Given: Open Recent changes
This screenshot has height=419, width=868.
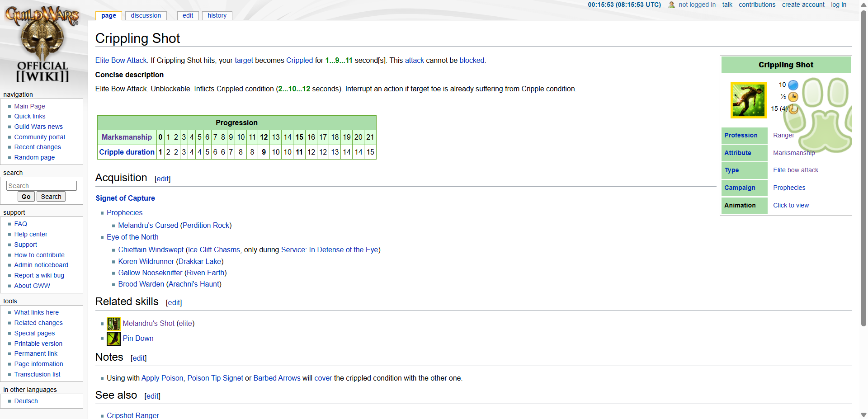Looking at the screenshot, I should tap(38, 147).
